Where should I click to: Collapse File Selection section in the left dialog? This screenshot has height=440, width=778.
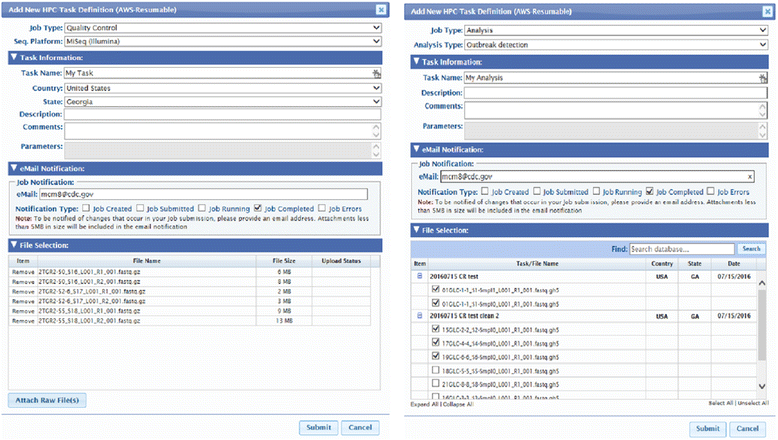(x=13, y=243)
